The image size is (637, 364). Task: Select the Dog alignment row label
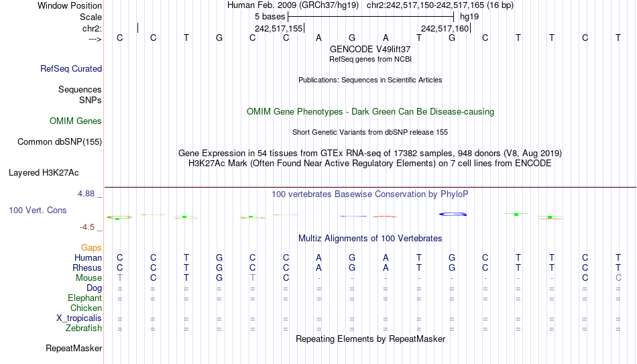pos(95,288)
